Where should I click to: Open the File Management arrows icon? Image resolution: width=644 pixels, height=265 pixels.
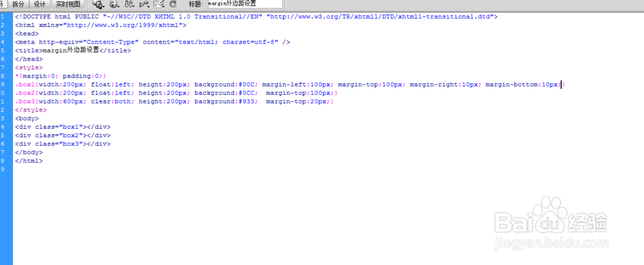129,4
